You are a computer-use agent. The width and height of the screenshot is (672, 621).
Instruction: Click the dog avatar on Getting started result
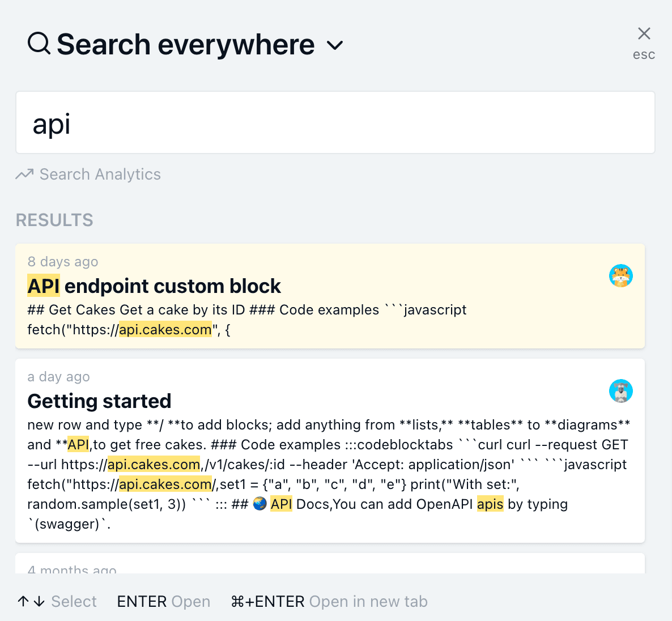[x=621, y=390]
